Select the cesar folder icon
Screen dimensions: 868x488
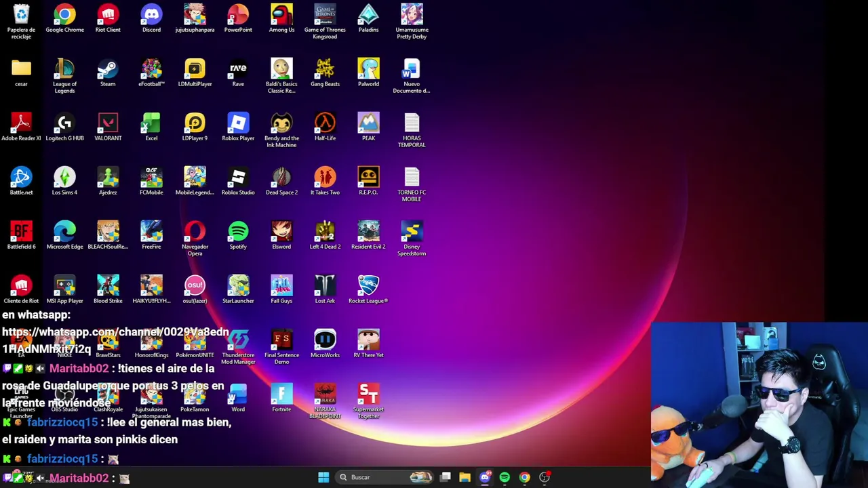point(21,73)
